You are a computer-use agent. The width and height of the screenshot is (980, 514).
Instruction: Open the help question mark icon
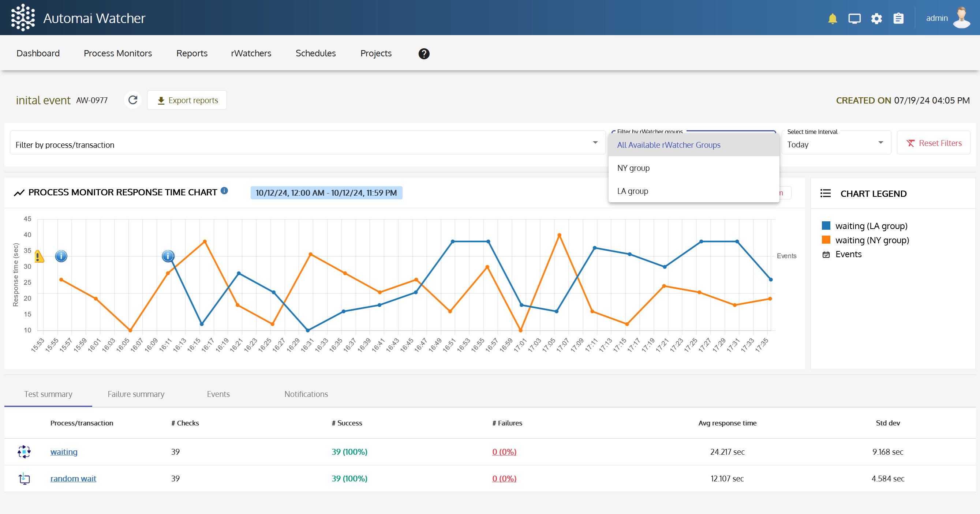pyautogui.click(x=424, y=54)
